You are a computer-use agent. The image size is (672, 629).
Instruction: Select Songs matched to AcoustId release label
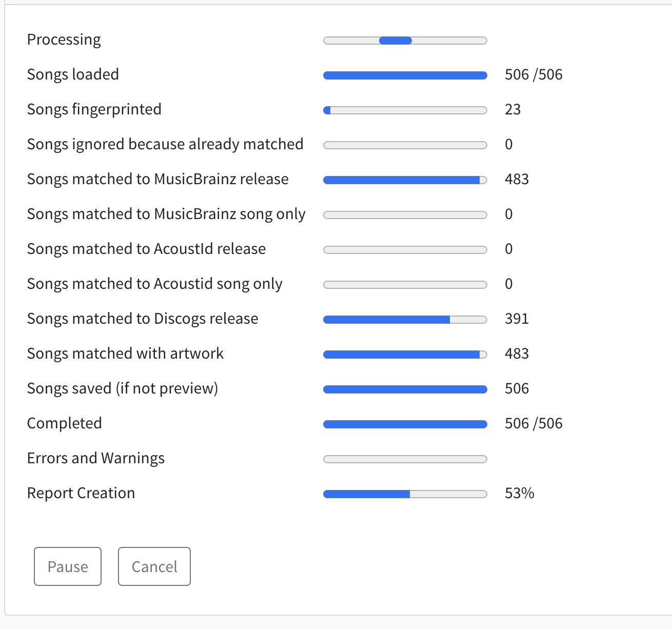click(147, 249)
